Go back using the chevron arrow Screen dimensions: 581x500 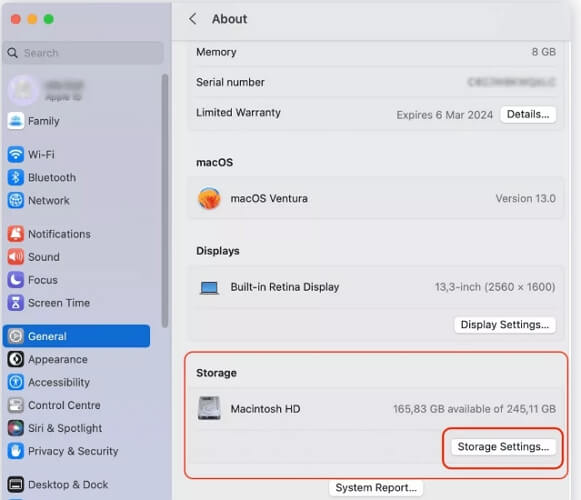pos(193,19)
